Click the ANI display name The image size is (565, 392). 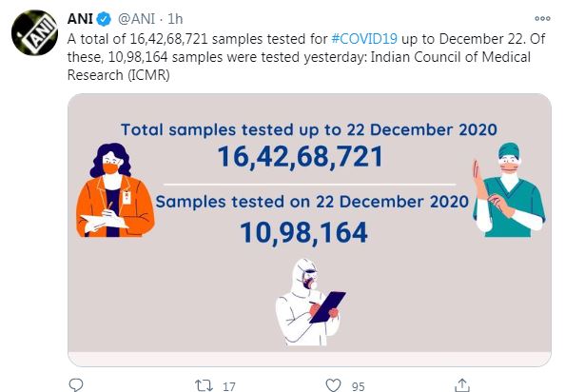point(80,19)
